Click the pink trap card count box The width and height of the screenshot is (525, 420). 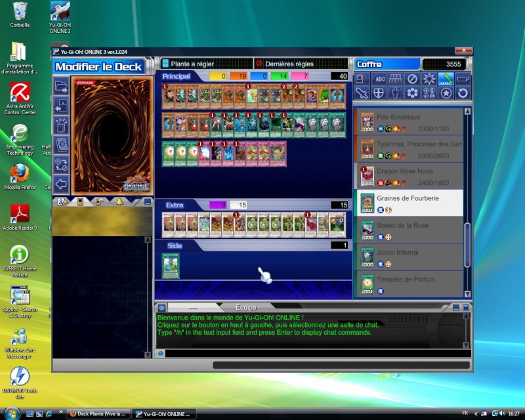tap(300, 76)
